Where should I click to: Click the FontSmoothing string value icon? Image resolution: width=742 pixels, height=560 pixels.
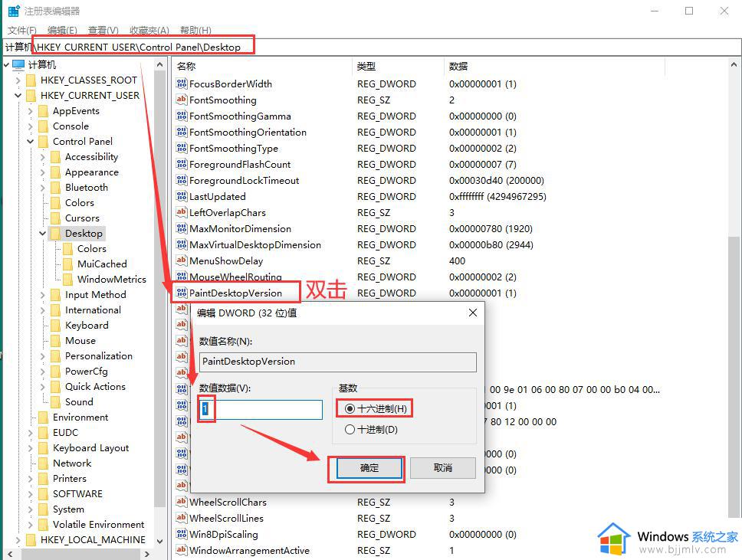[x=181, y=100]
